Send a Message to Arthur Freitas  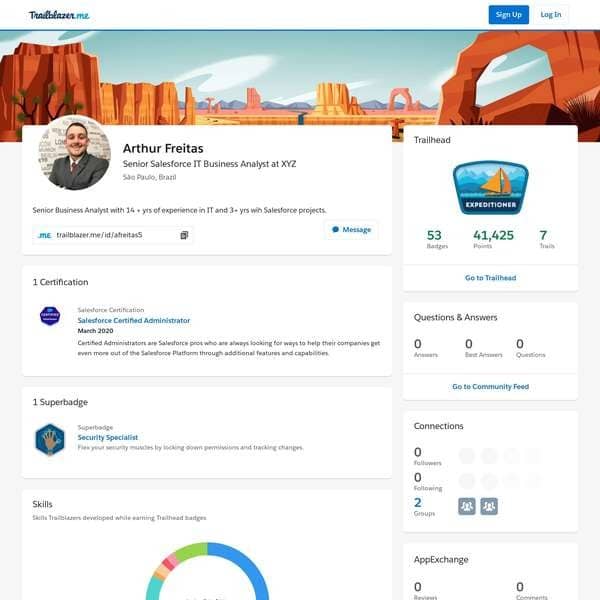point(351,230)
